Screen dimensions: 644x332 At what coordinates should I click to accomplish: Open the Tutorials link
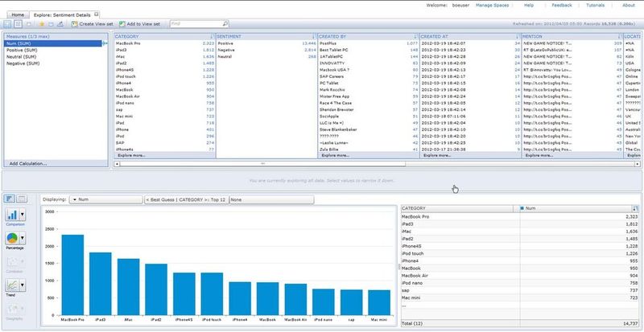[x=595, y=6]
